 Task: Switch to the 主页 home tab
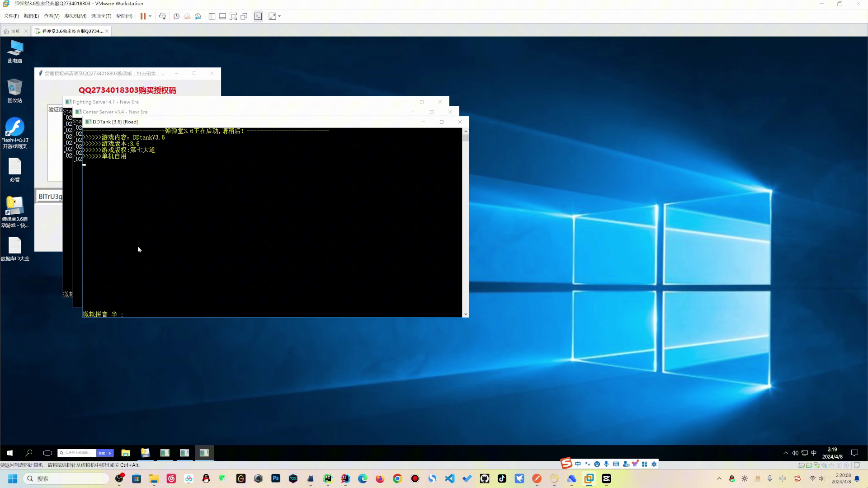point(15,31)
